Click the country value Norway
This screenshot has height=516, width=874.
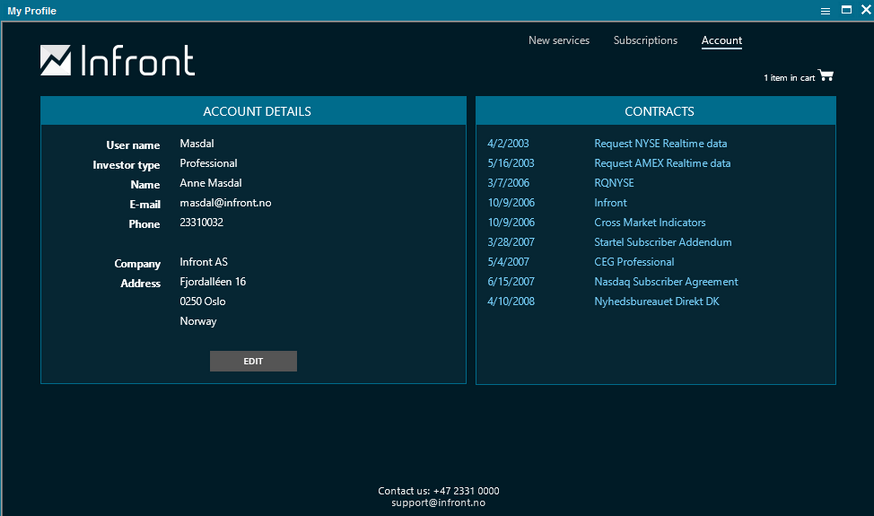198,322
